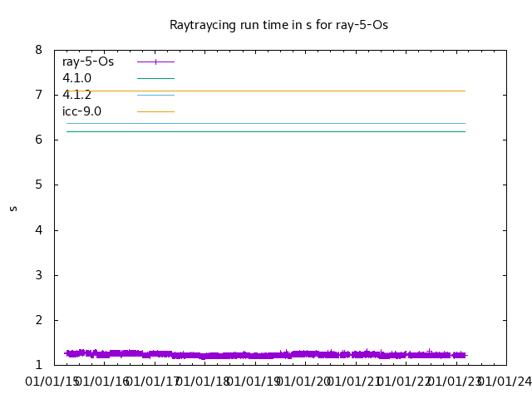Select the 4.1.0 legend label
Screen dimensions: 532x399
pos(76,78)
